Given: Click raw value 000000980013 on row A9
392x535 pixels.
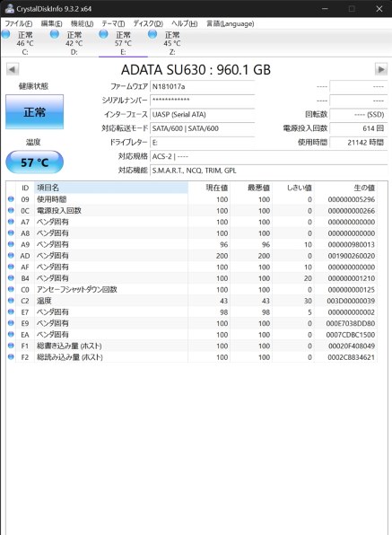Looking at the screenshot, I should pos(351,244).
